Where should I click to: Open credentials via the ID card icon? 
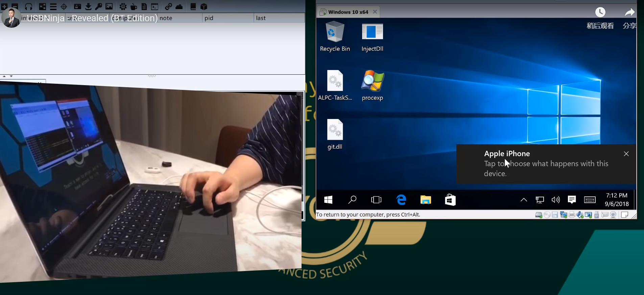tap(77, 6)
